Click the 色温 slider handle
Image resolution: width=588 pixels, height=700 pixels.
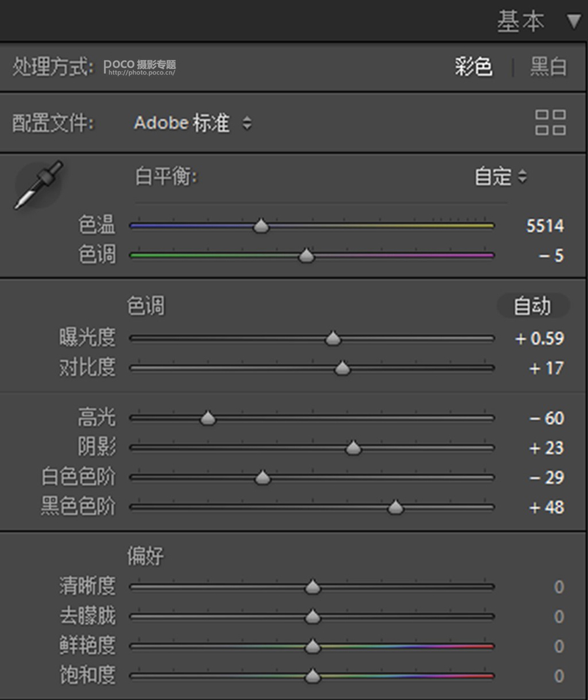tap(261, 226)
